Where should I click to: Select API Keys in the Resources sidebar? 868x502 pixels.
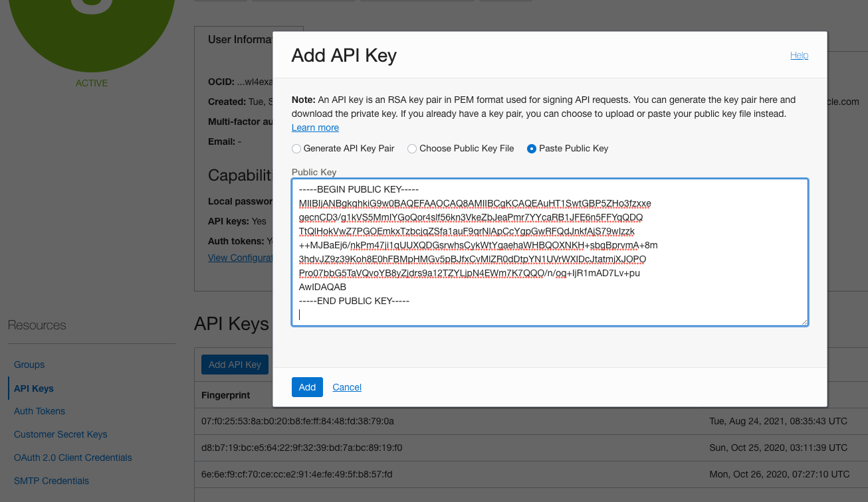tap(35, 388)
